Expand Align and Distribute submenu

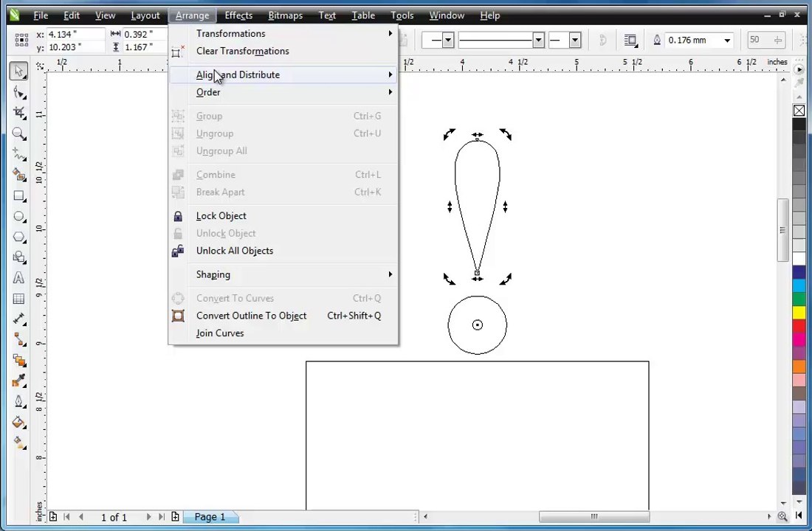[x=283, y=74]
